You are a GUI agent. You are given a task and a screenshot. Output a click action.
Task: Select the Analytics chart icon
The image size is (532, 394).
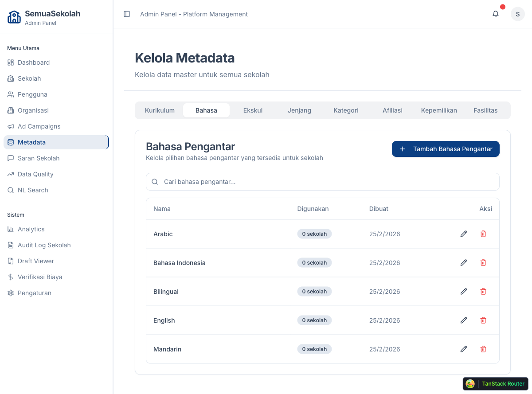pyautogui.click(x=10, y=229)
